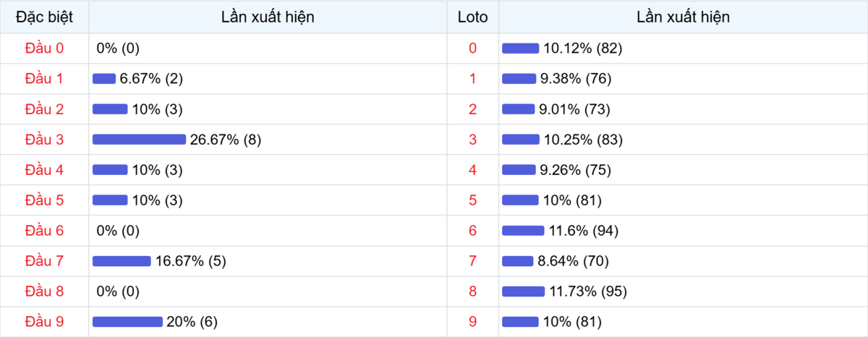Click the left Lần xuất hiện header
Image resolution: width=868 pixels, height=337 pixels.
(268, 17)
